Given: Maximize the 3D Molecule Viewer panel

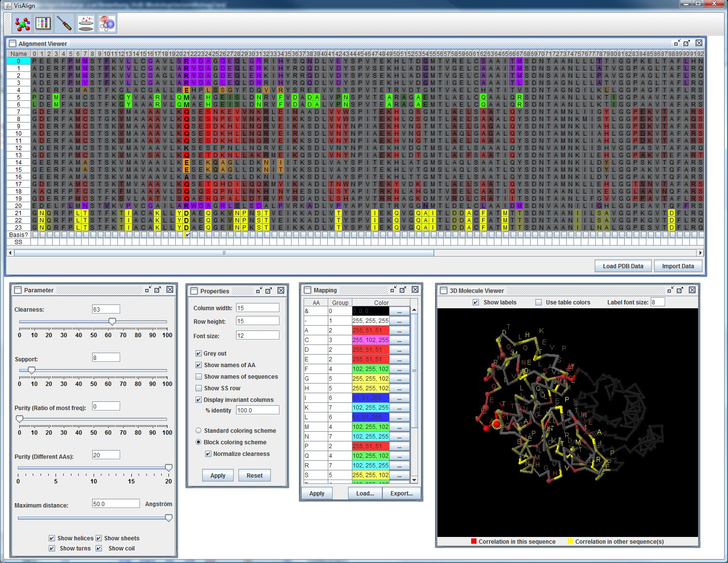Looking at the screenshot, I should (680, 290).
